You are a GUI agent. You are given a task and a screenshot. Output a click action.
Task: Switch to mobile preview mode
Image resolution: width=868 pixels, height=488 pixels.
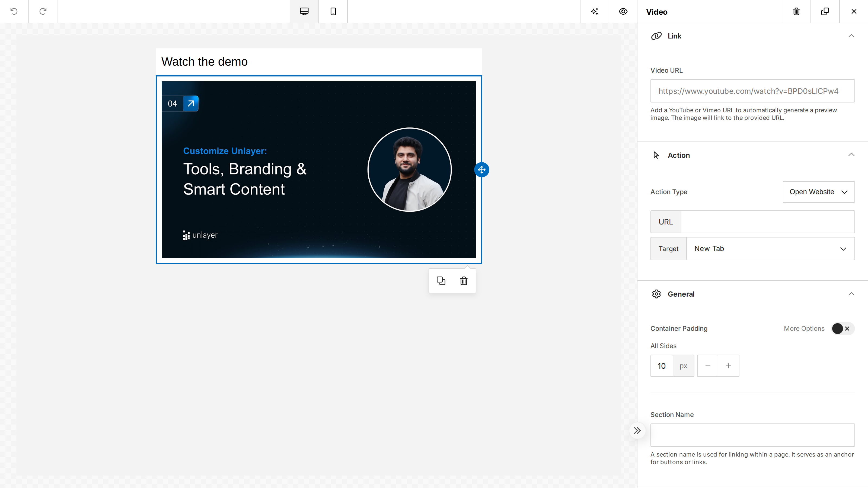[333, 11]
